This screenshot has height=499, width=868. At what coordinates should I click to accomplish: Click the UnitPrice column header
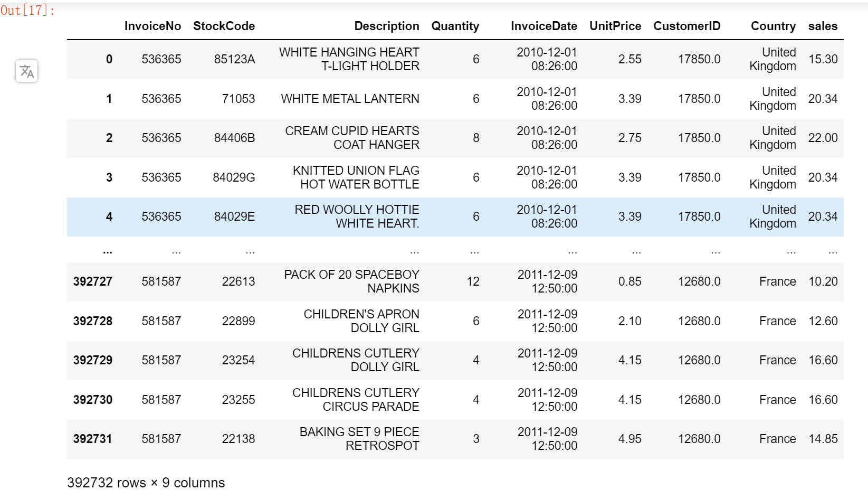tap(615, 26)
